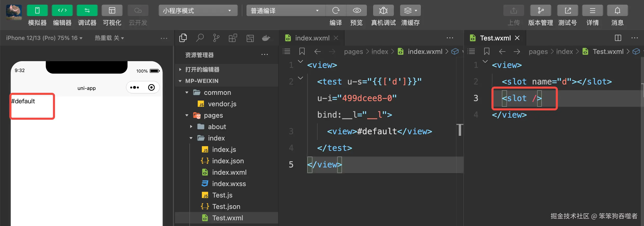The width and height of the screenshot is (644, 226).
Task: Close the Test.wxml tab
Action: [517, 38]
